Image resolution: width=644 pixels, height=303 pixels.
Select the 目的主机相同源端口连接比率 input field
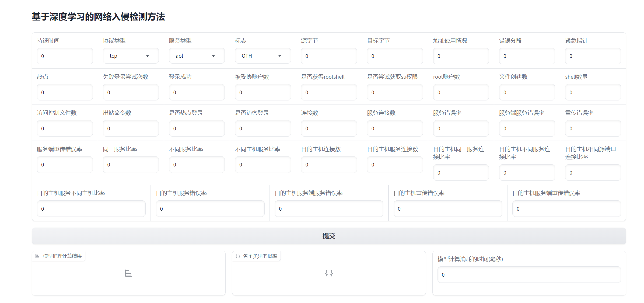pyautogui.click(x=593, y=173)
